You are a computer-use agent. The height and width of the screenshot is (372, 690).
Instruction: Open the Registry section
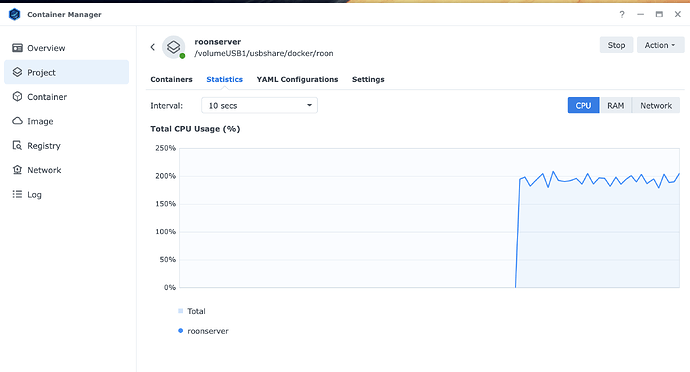coord(66,146)
